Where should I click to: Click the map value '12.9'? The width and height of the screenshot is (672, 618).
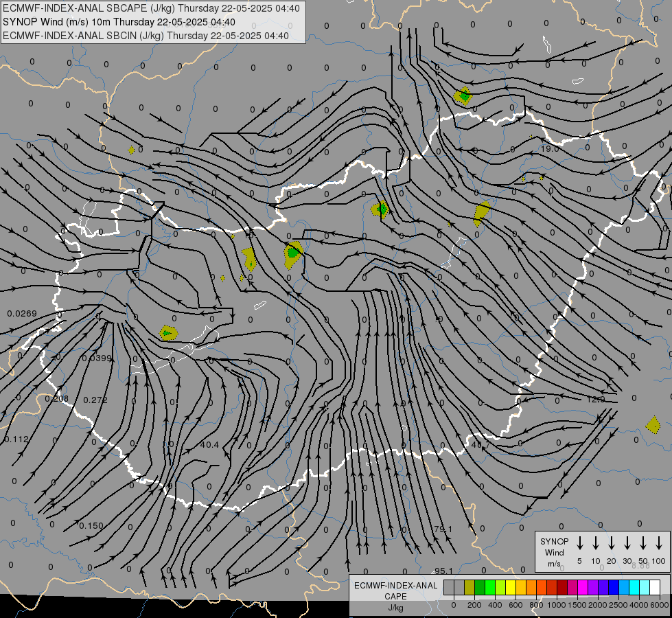596,399
